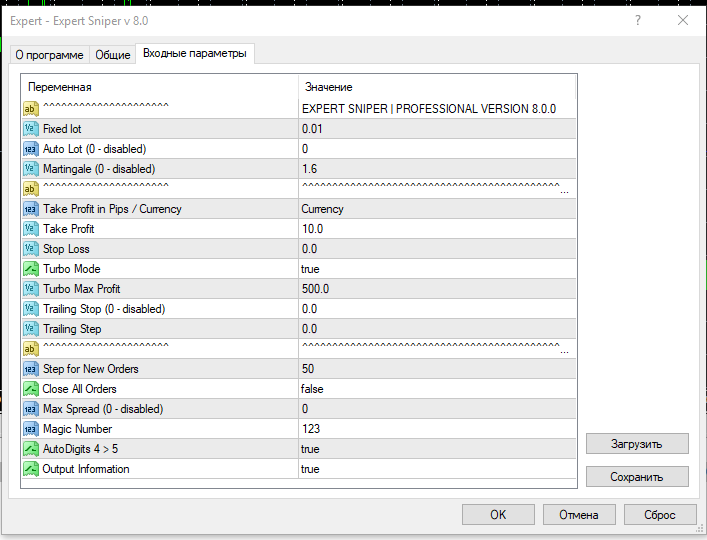
Task: Click the icon beside Fixed lot
Action: click(x=30, y=129)
